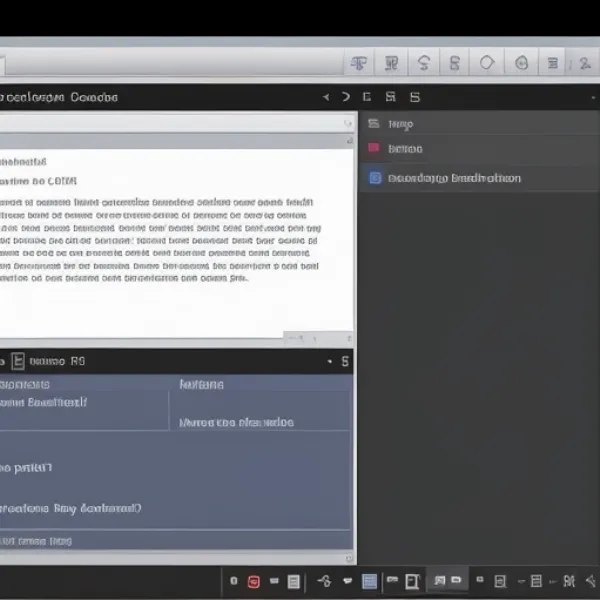
Task: Click the red square icon in right panel
Action: pos(373,148)
